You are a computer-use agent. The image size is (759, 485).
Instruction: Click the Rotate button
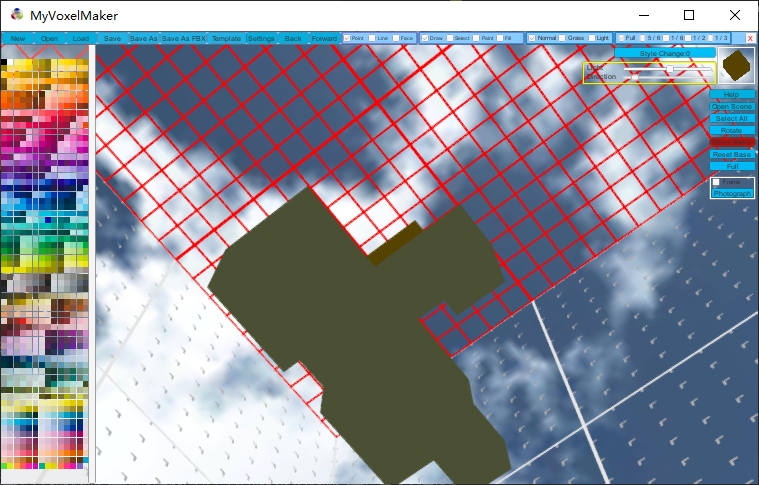(x=731, y=131)
